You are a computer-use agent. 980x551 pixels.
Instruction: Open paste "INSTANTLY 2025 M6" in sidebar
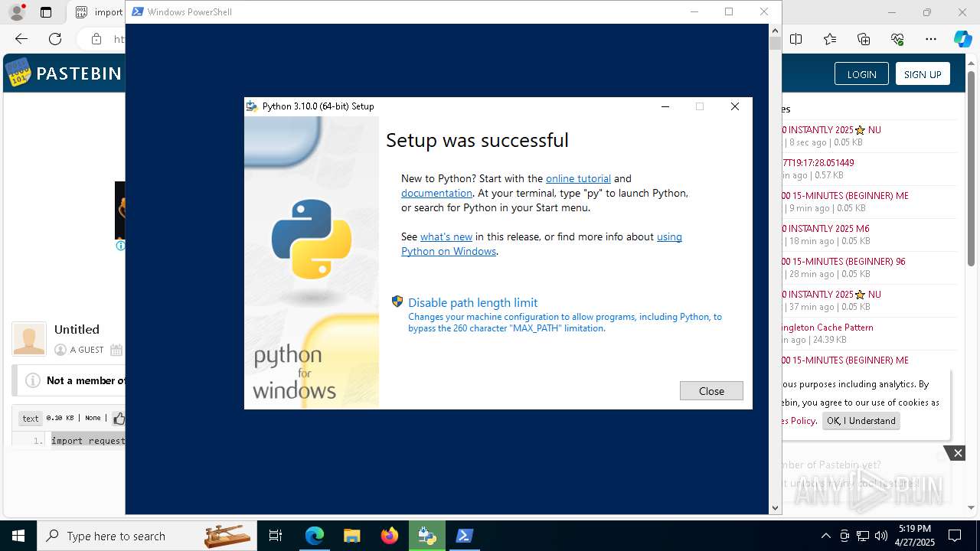[x=825, y=228]
